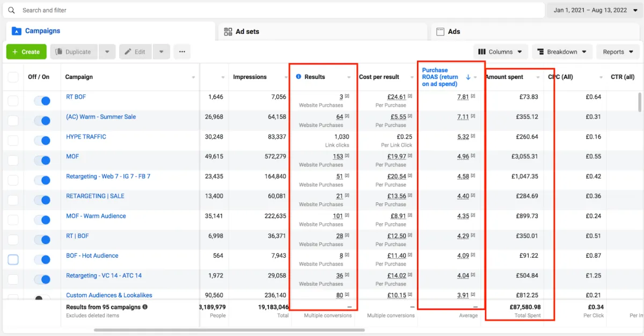Click the 7.81 ROAS value
The width and height of the screenshot is (644, 336).
pos(463,97)
